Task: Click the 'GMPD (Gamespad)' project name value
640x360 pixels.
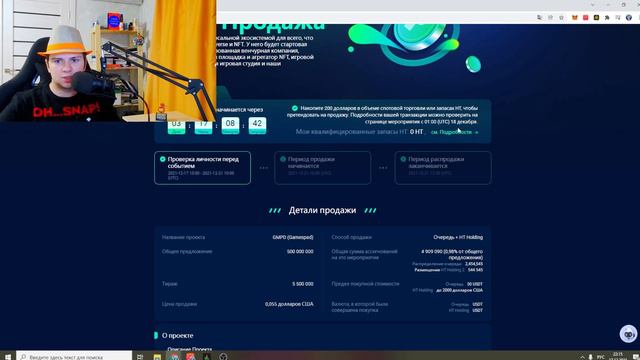Action: click(293, 237)
